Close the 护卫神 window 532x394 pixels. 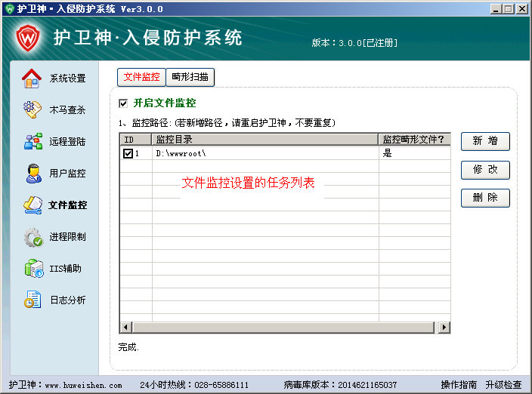tap(522, 9)
